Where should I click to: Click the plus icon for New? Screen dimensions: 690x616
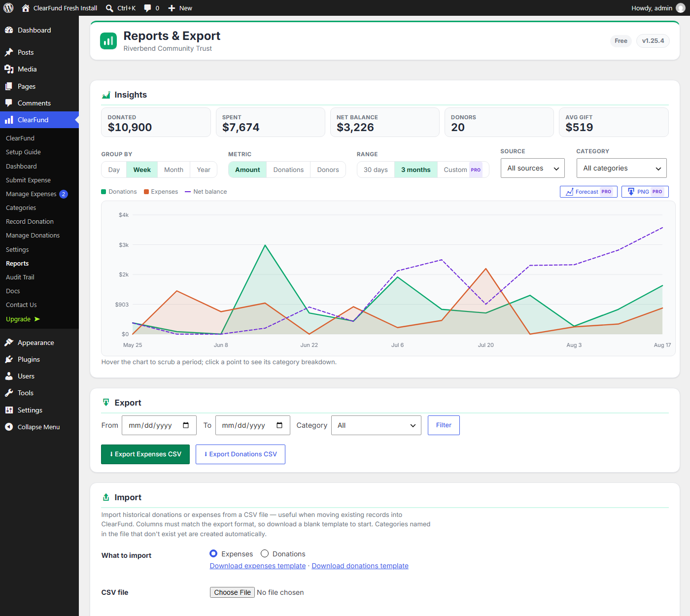[x=172, y=8]
